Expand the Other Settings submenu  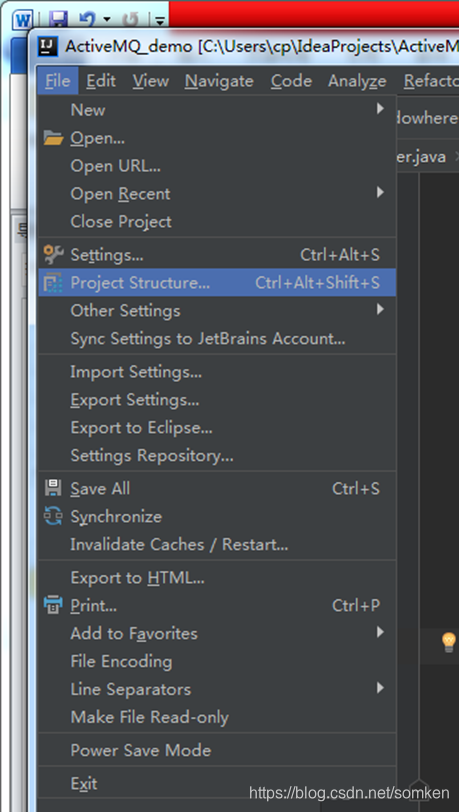[x=380, y=310]
